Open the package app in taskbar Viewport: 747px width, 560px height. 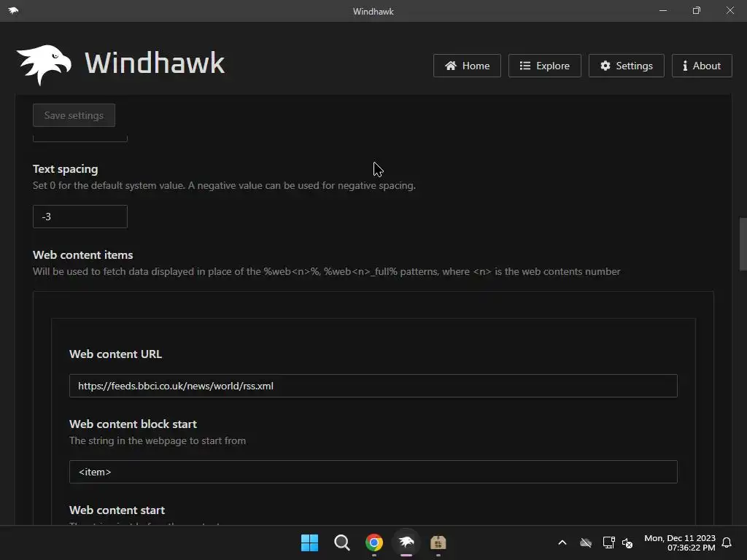click(438, 542)
